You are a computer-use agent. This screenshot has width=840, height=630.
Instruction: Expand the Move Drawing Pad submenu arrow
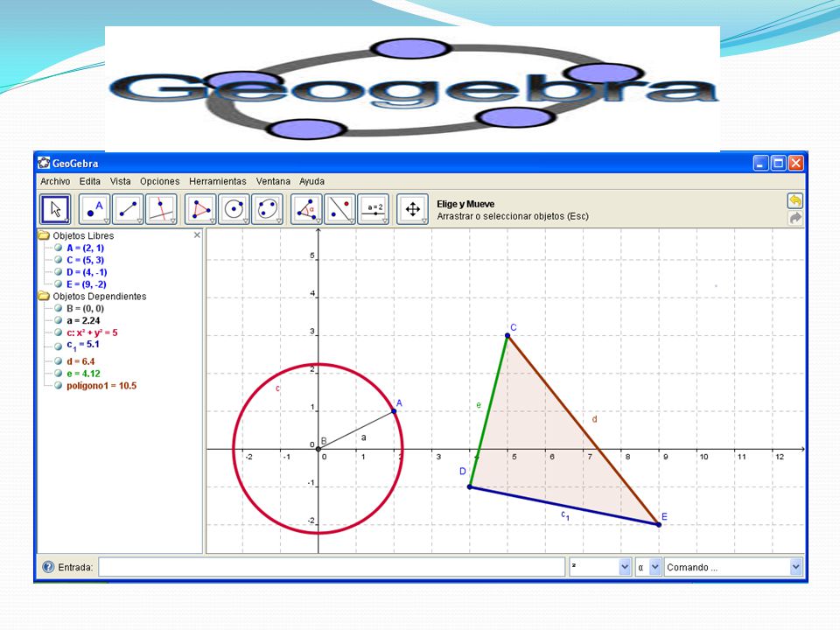[424, 220]
